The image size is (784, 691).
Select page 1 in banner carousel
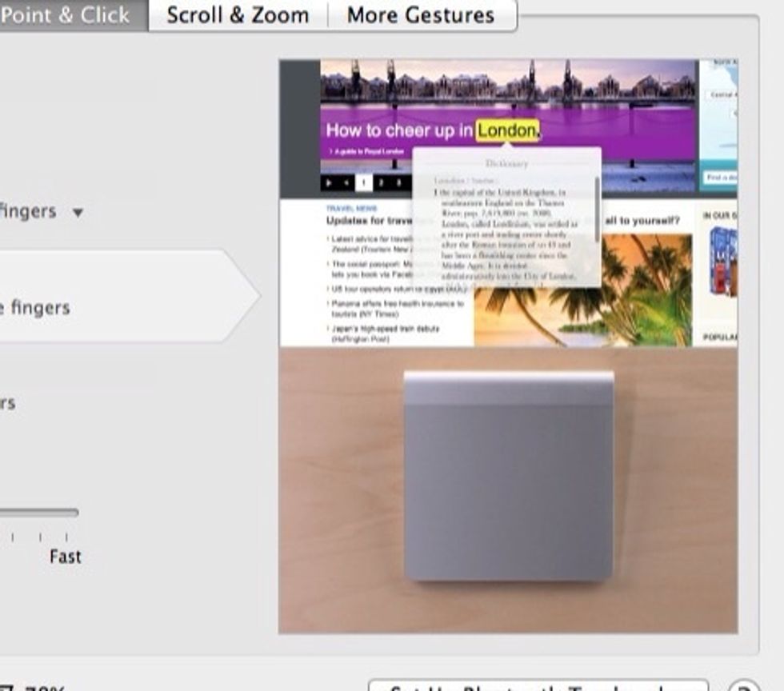[362, 183]
